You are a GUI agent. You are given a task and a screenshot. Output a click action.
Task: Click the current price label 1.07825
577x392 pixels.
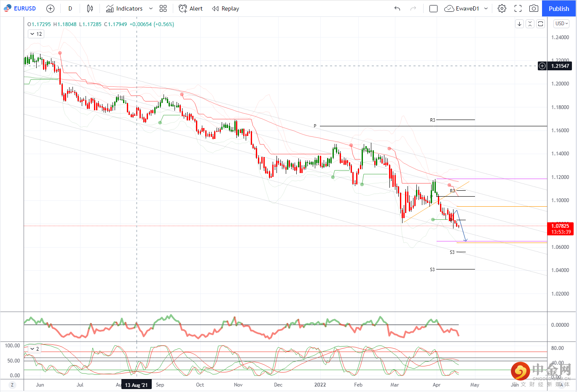(560, 226)
